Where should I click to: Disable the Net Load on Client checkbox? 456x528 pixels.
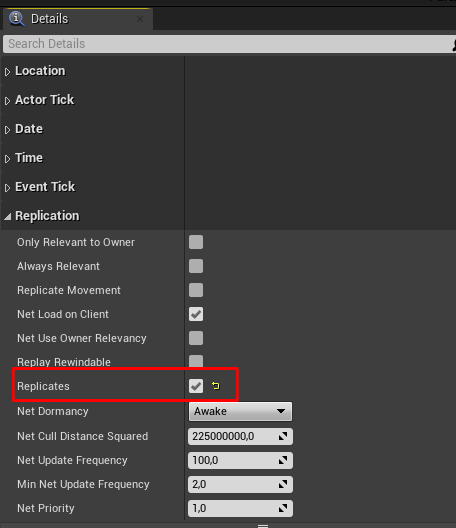click(196, 314)
